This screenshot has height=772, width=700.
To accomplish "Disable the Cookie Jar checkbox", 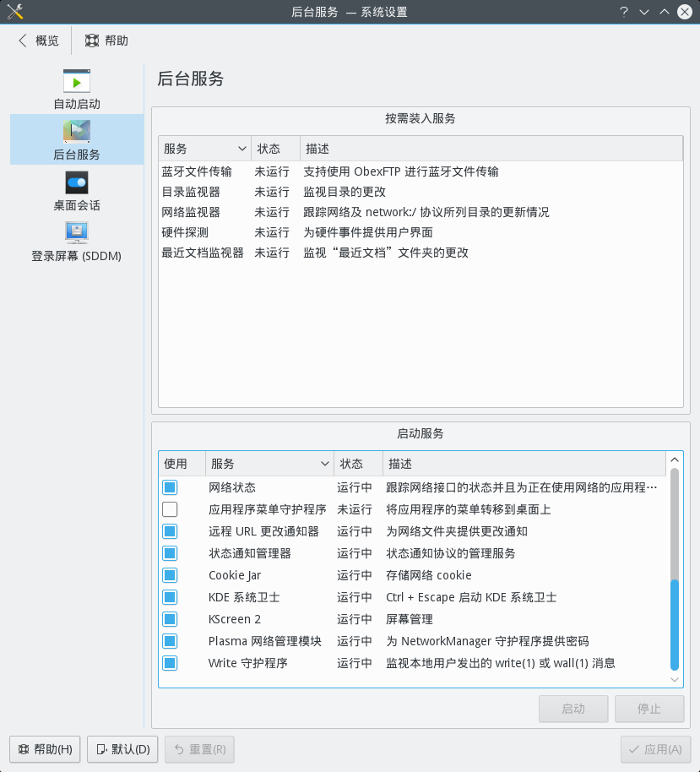I will click(x=170, y=575).
